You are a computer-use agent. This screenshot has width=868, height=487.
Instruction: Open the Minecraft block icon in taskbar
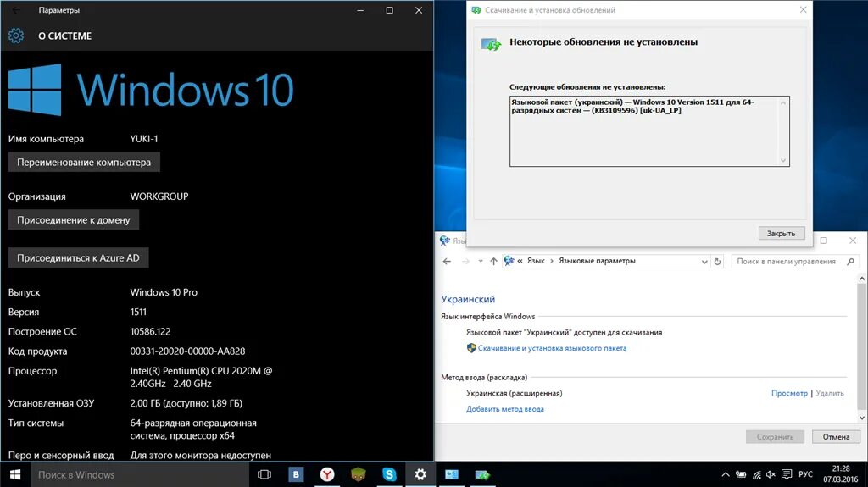359,474
